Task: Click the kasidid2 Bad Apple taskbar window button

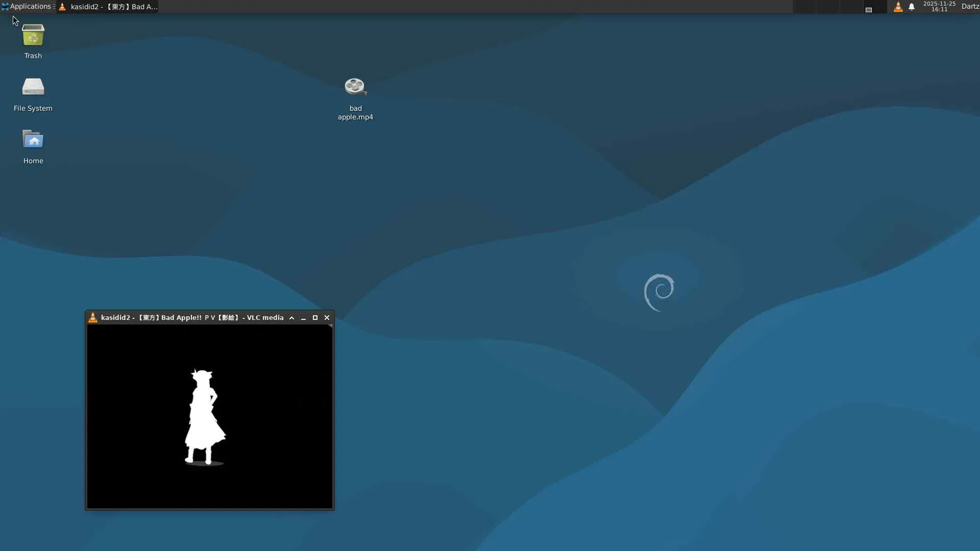Action: coord(108,7)
